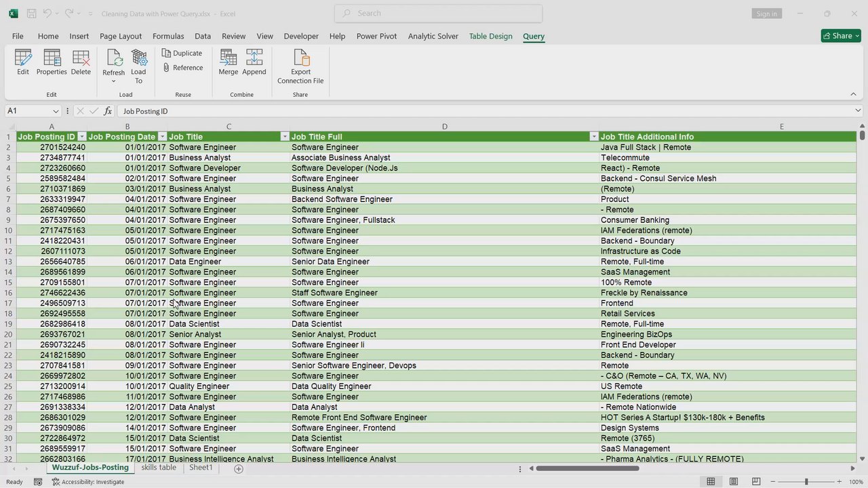Open the Analytic Solver tab

(x=433, y=36)
